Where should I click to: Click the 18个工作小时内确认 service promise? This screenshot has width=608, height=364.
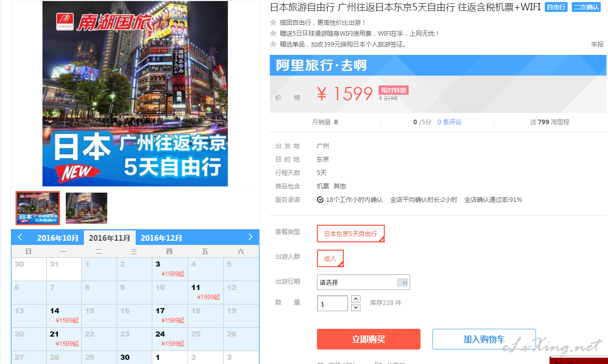[350, 200]
